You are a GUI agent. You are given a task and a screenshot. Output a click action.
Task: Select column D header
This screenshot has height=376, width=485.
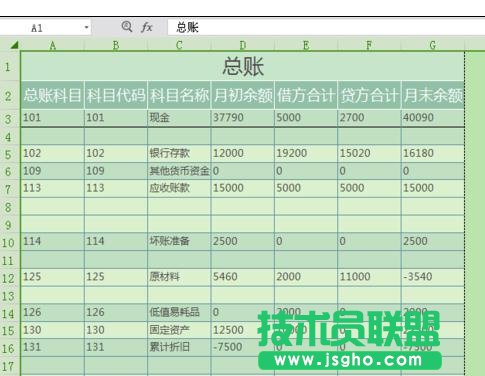[243, 45]
